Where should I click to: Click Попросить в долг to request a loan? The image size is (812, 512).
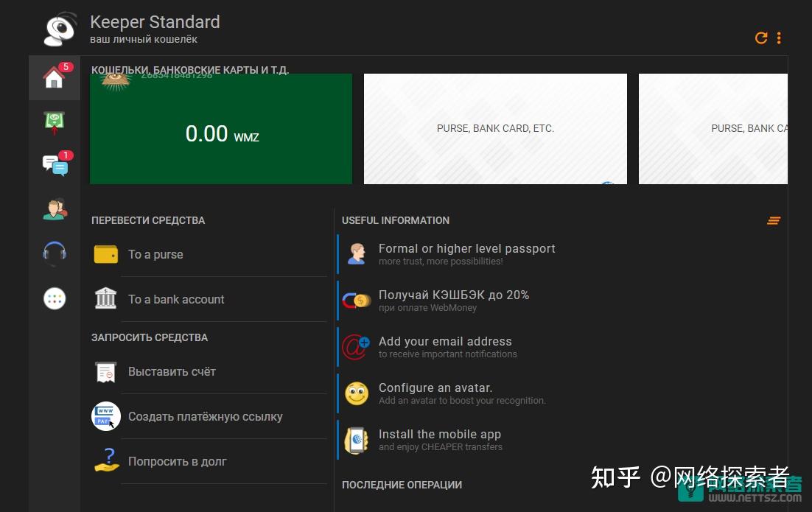177,461
